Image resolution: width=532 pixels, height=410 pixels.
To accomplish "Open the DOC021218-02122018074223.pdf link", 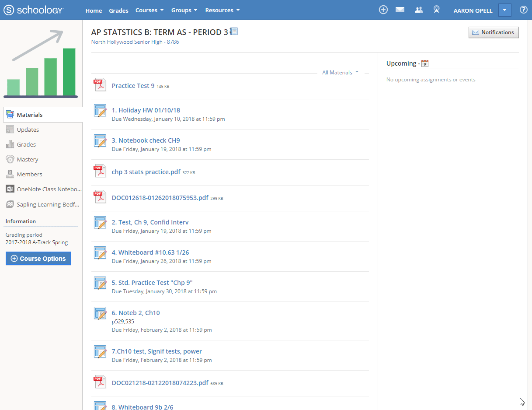I will pyautogui.click(x=160, y=383).
